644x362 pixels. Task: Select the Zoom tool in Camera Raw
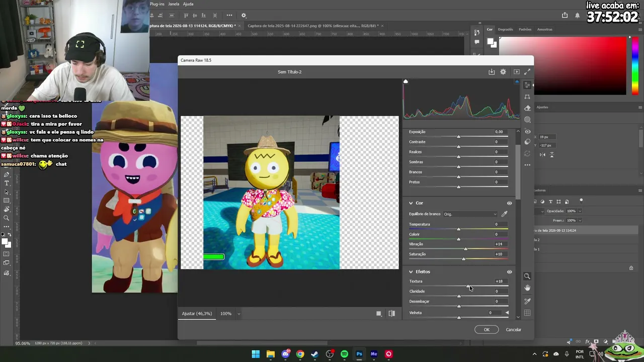pyautogui.click(x=527, y=276)
